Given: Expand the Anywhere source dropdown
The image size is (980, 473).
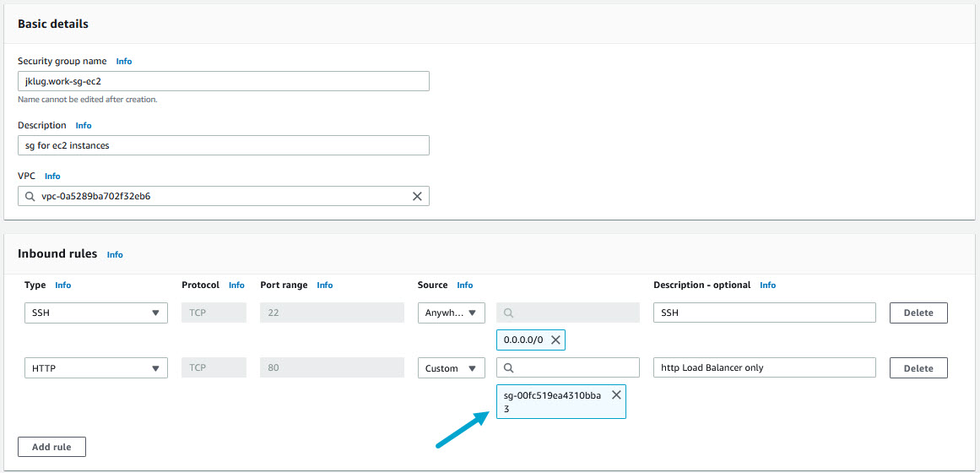Looking at the screenshot, I should 452,313.
